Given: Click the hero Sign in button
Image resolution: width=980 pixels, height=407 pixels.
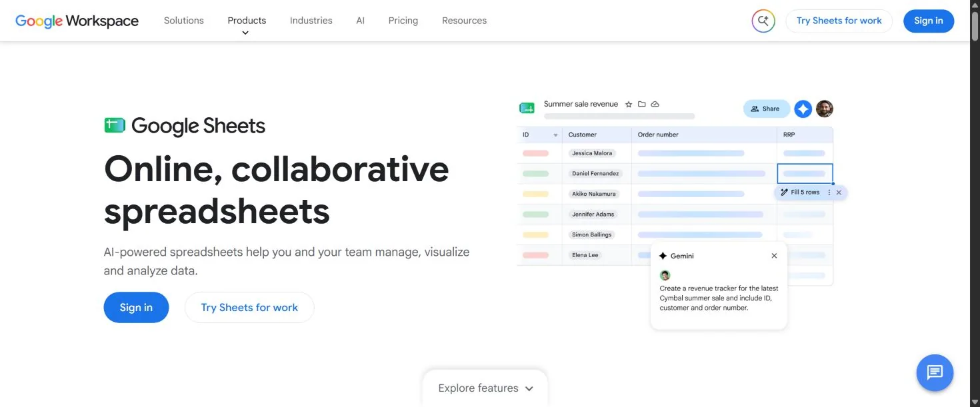Looking at the screenshot, I should (136, 307).
